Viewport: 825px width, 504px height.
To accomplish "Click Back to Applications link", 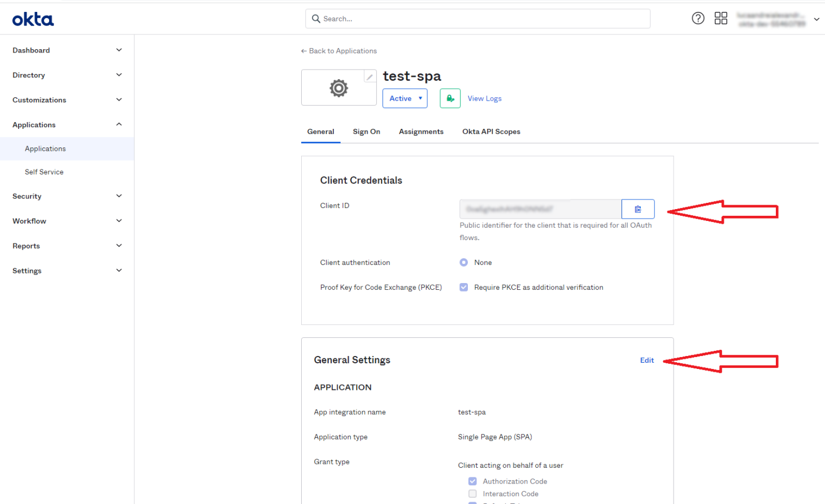I will point(339,51).
